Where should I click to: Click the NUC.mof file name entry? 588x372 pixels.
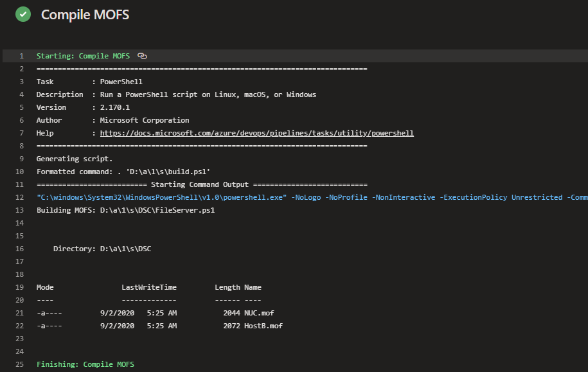tap(259, 313)
